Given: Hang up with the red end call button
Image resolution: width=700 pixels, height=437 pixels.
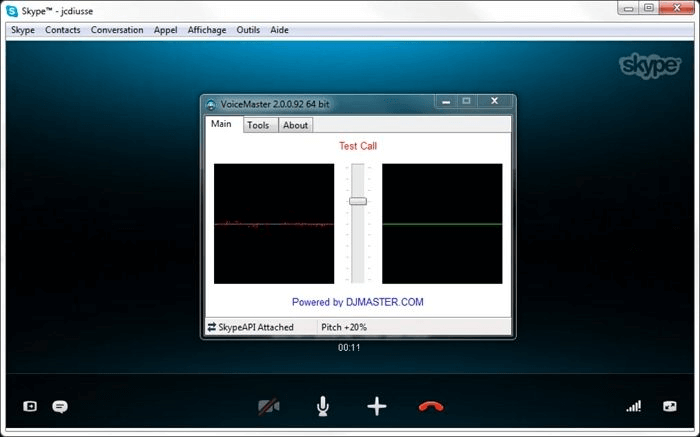Looking at the screenshot, I should coord(431,406).
